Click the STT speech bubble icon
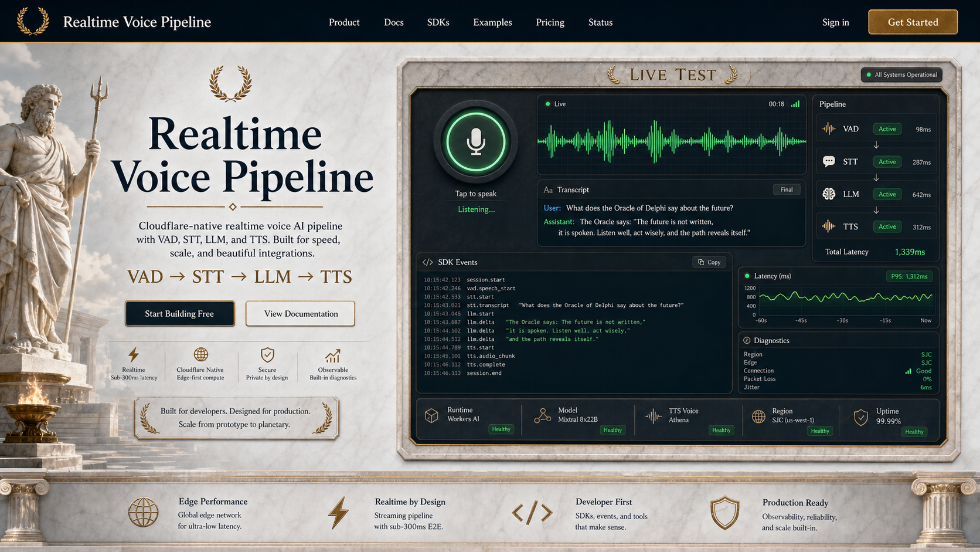 829,161
